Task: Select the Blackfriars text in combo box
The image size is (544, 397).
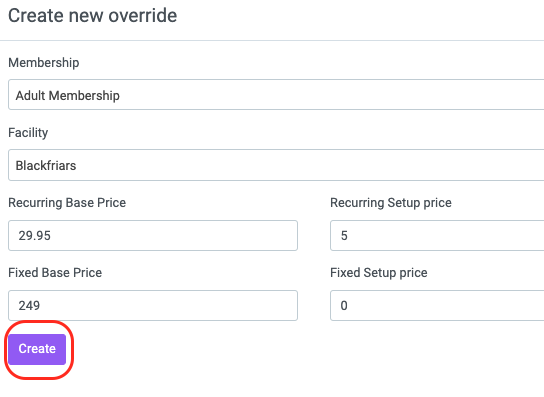Action: pyautogui.click(x=46, y=166)
